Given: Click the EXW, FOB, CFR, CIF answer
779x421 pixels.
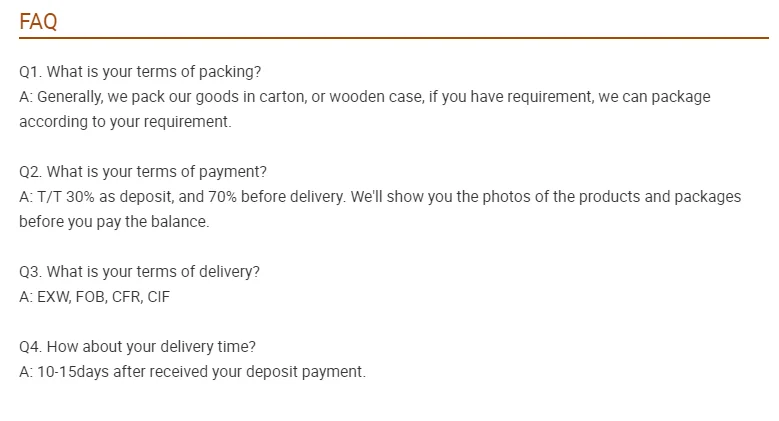Looking at the screenshot, I should point(94,297).
